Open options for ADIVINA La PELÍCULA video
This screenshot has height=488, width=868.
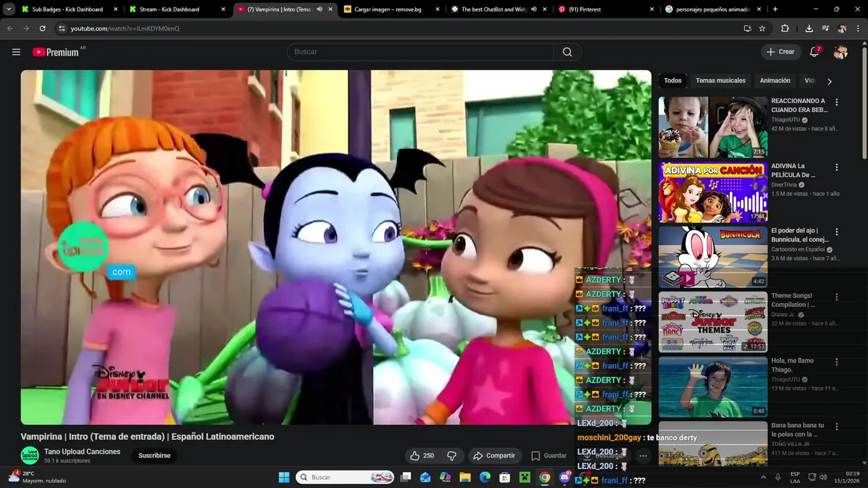(x=837, y=167)
